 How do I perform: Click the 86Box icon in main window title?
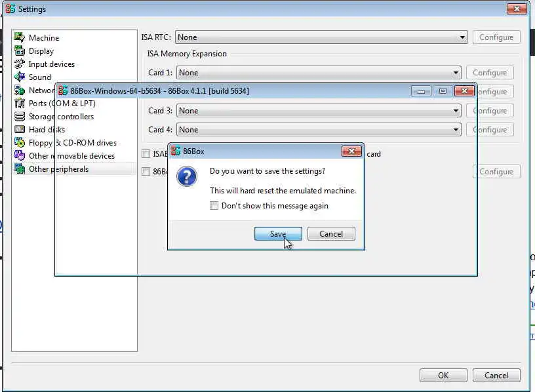pyautogui.click(x=63, y=90)
